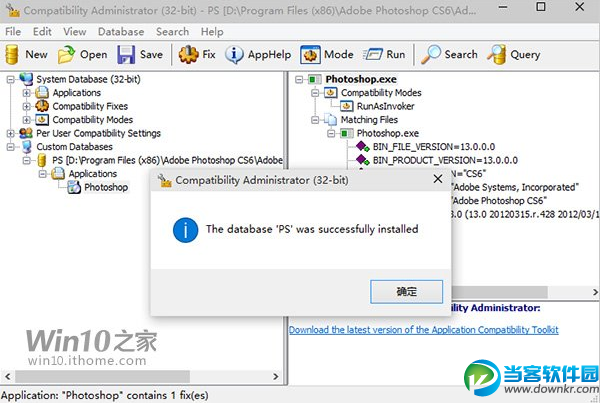Click the PS database cylinder icon
Screen dimensions: 600x403
point(42,160)
